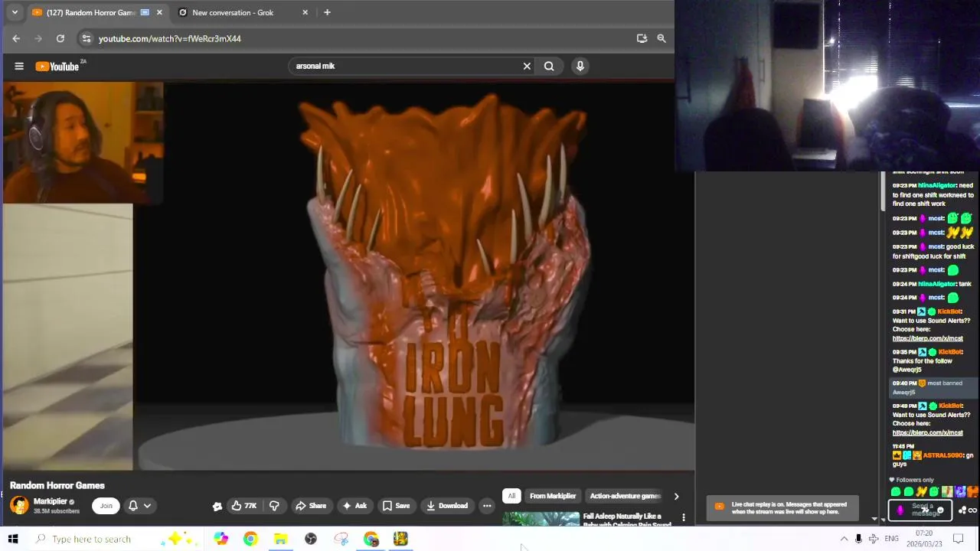The width and height of the screenshot is (980, 551).
Task: Open the tab search dropdown arrow
Action: 15,12
